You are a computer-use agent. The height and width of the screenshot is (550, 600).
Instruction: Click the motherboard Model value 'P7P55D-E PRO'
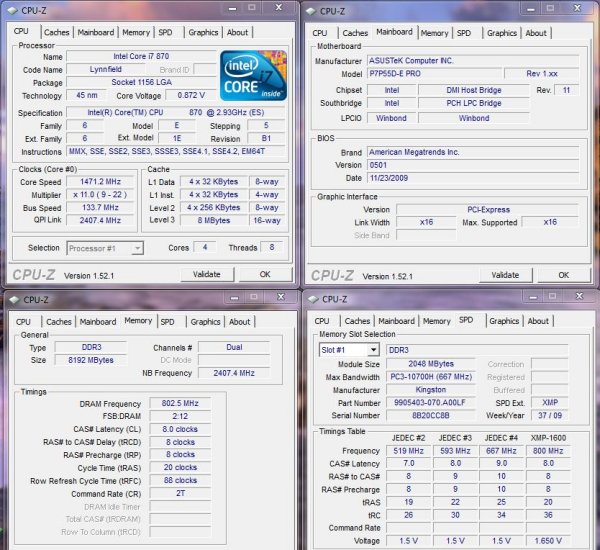coord(434,73)
